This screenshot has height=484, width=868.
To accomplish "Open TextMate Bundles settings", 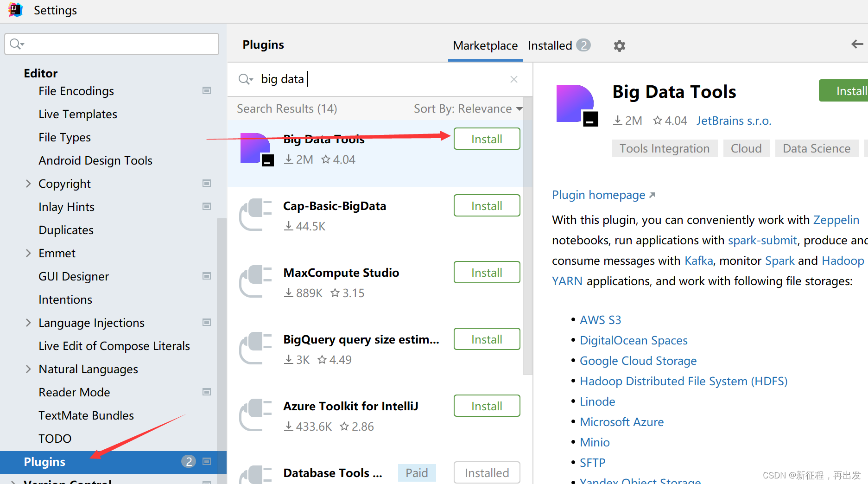I will [86, 415].
